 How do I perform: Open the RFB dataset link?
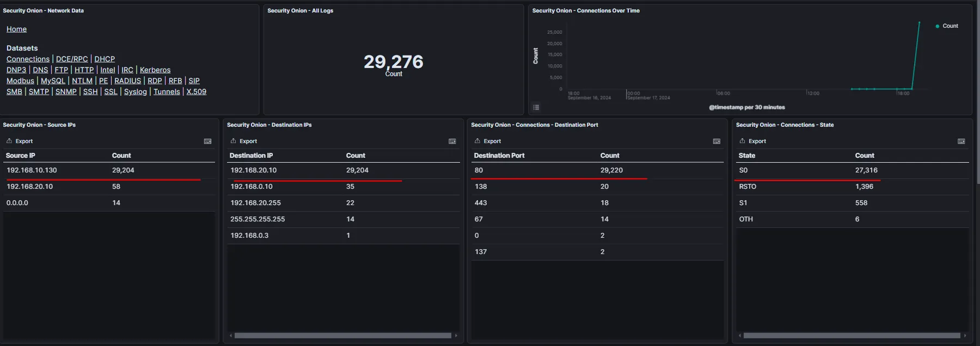pyautogui.click(x=175, y=81)
